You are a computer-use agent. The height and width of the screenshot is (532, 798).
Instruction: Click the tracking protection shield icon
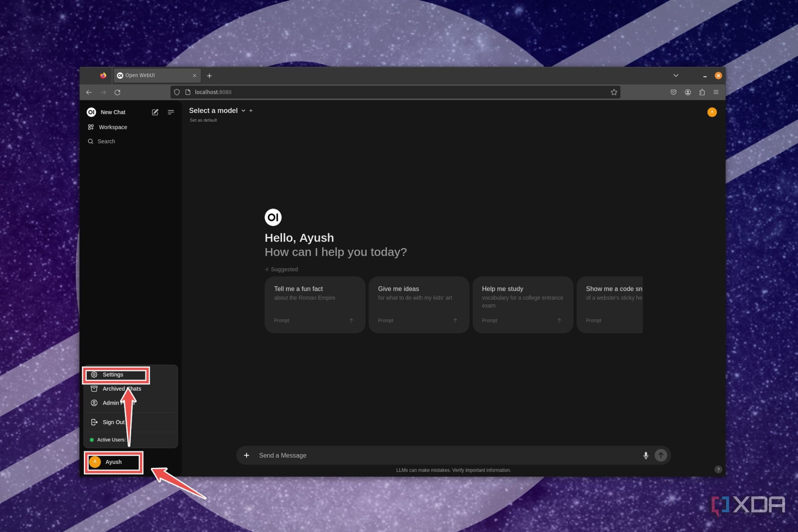[177, 92]
